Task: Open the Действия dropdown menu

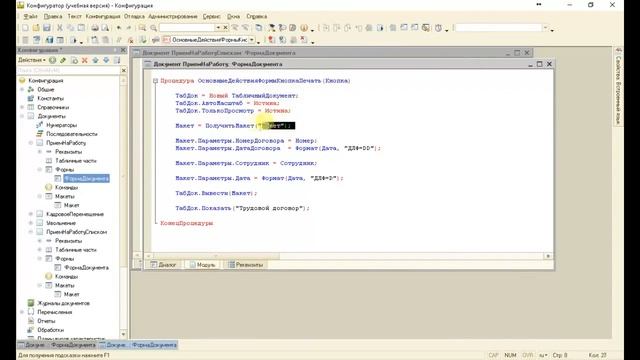Action: [32, 60]
